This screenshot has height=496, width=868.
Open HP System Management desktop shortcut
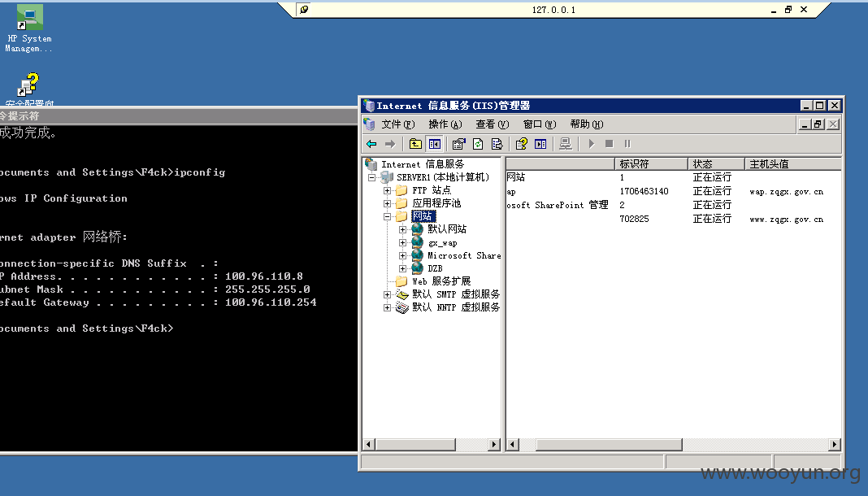28,28
